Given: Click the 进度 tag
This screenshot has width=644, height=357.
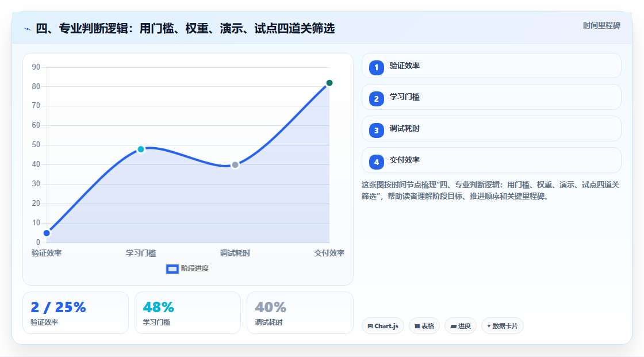Looking at the screenshot, I should click(461, 326).
